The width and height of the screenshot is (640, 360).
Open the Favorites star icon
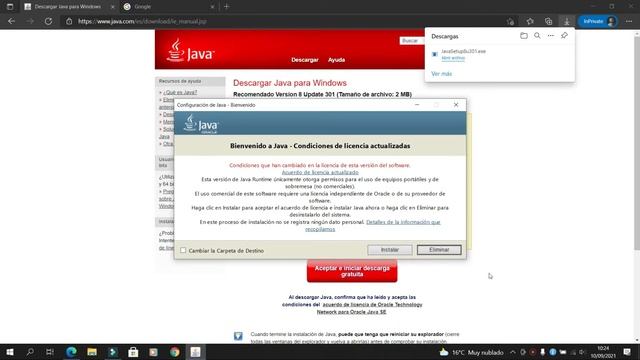[530, 21]
